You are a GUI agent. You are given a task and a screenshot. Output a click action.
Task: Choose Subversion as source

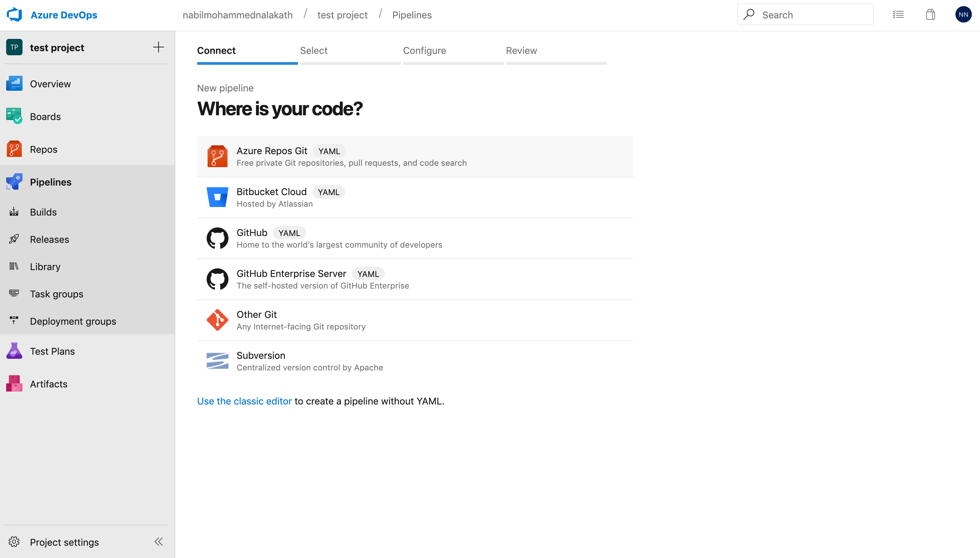click(x=415, y=361)
